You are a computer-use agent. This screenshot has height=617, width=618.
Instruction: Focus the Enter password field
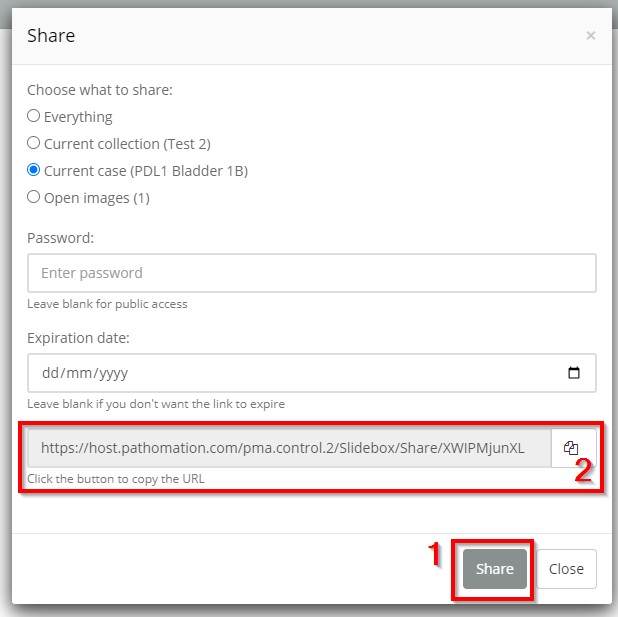point(311,273)
